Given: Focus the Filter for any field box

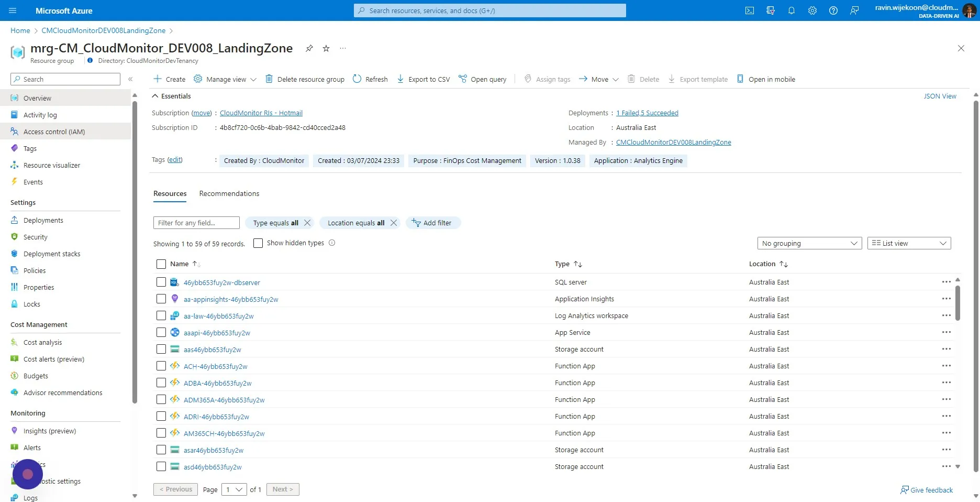Looking at the screenshot, I should tap(196, 223).
